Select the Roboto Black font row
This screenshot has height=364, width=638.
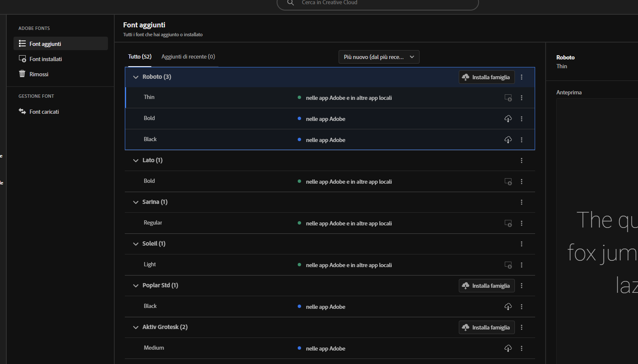[x=330, y=140]
